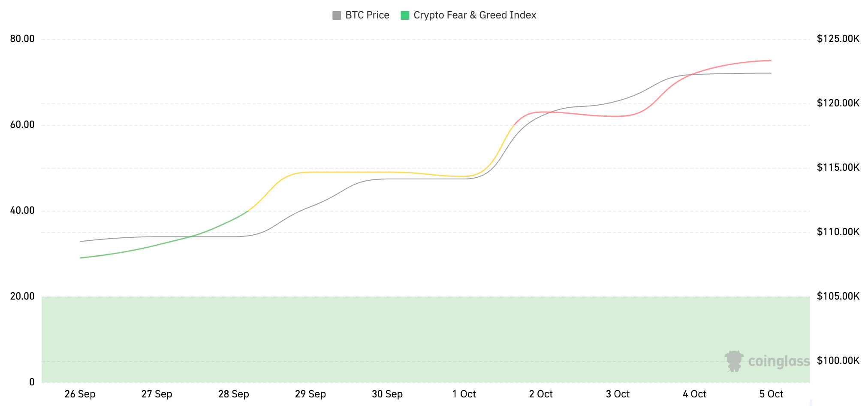Click the 80.00 index axis label
The height and width of the screenshot is (406, 868).
tap(22, 39)
